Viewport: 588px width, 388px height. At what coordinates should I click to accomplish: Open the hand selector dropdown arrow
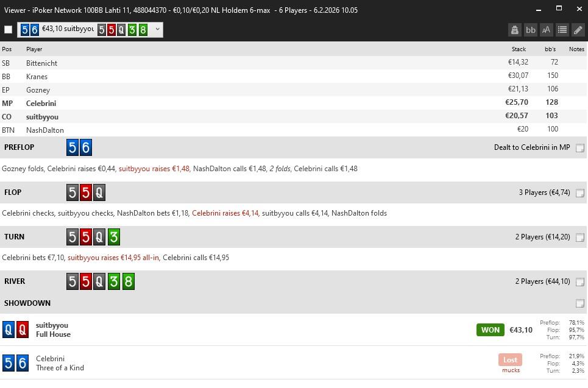[157, 29]
